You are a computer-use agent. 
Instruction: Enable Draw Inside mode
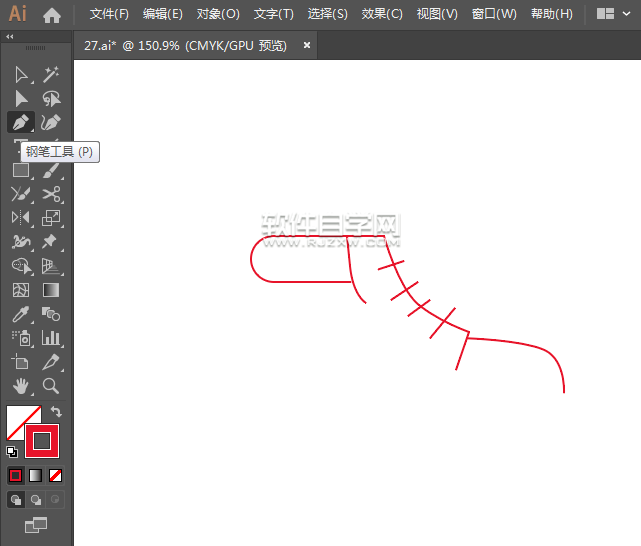point(55,499)
